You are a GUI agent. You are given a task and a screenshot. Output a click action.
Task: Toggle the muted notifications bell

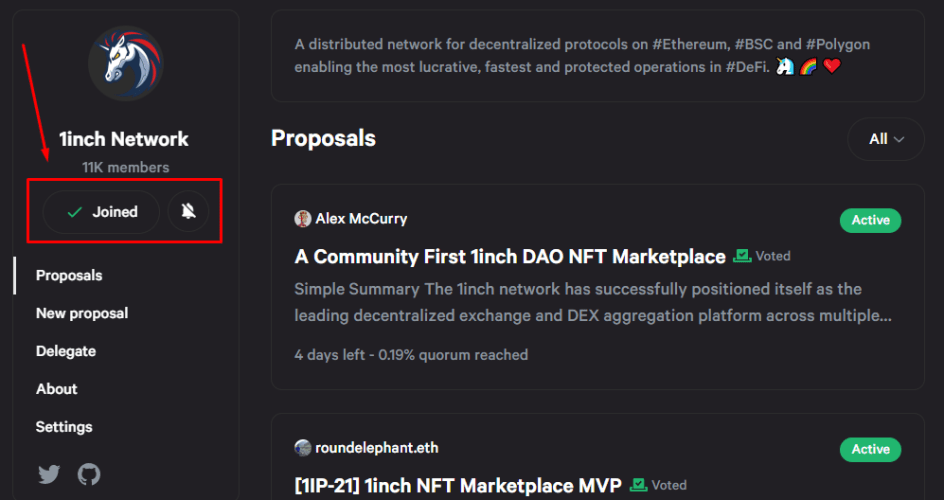pos(188,211)
